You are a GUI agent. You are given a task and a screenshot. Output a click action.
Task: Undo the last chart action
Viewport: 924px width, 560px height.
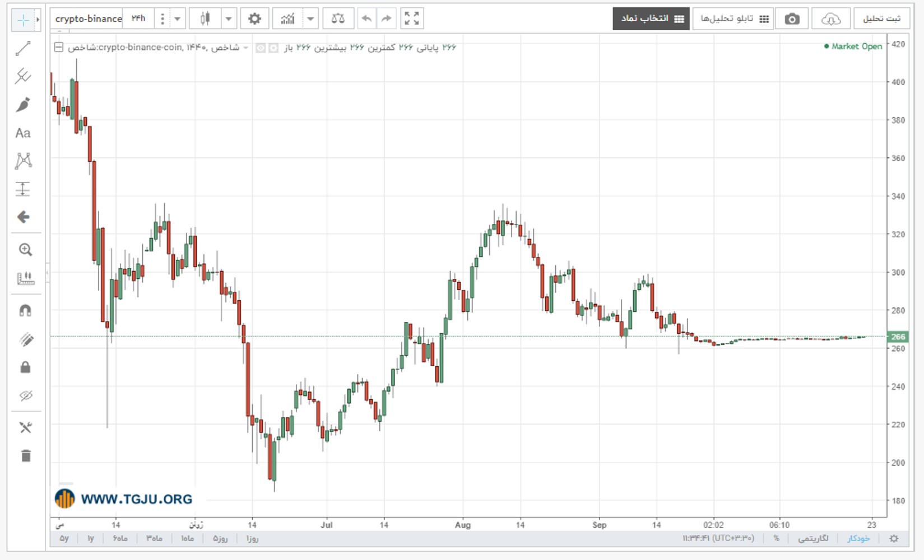click(x=366, y=19)
